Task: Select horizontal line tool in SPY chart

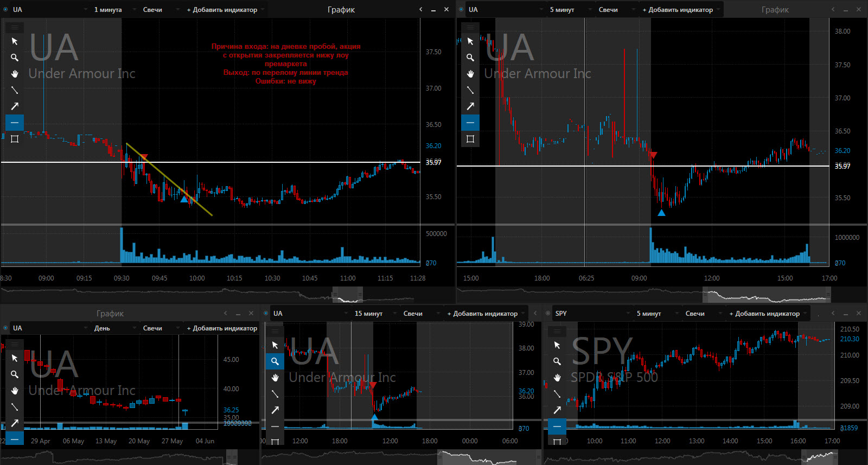Action: (x=557, y=426)
